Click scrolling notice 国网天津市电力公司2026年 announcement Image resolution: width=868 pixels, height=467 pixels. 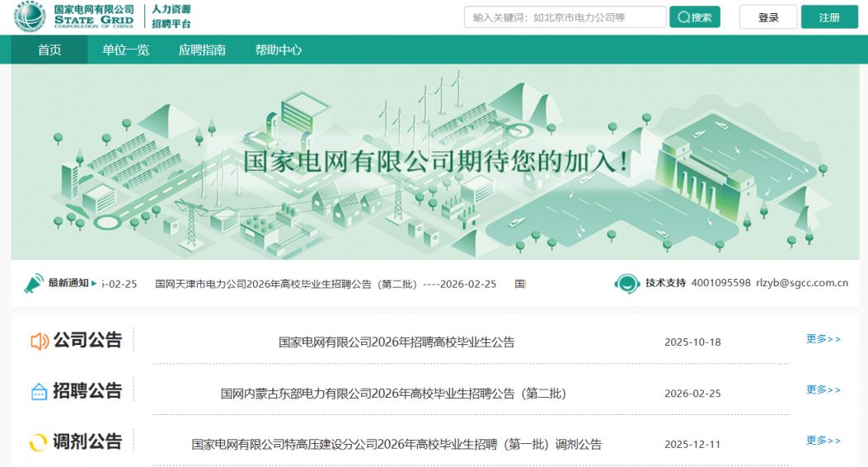326,284
